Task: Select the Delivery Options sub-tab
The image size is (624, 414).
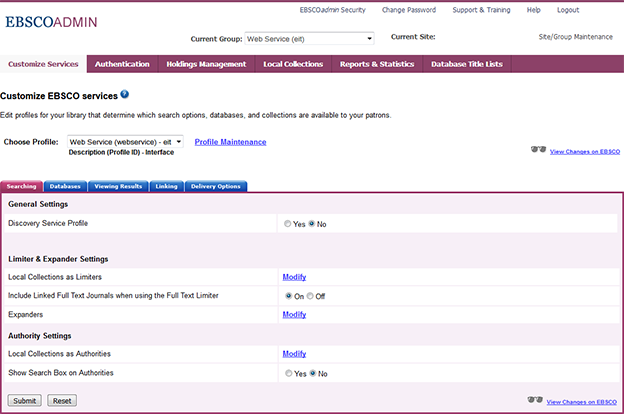Action: pyautogui.click(x=216, y=186)
